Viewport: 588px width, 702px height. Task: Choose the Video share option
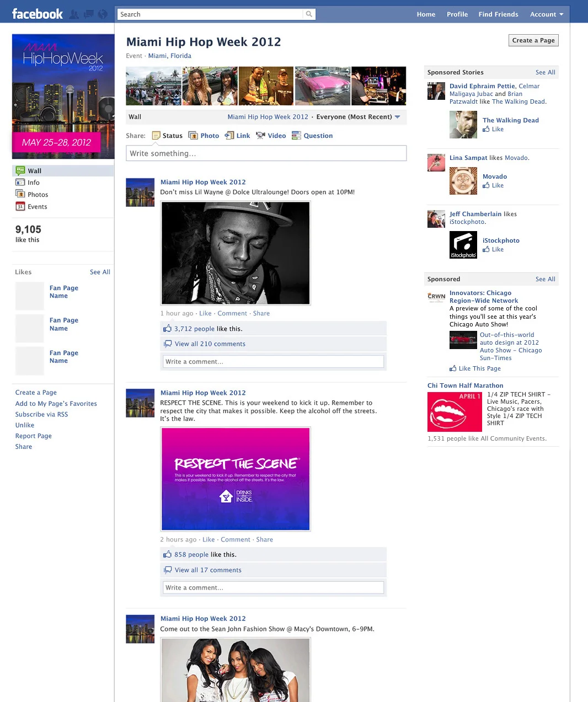coord(271,136)
